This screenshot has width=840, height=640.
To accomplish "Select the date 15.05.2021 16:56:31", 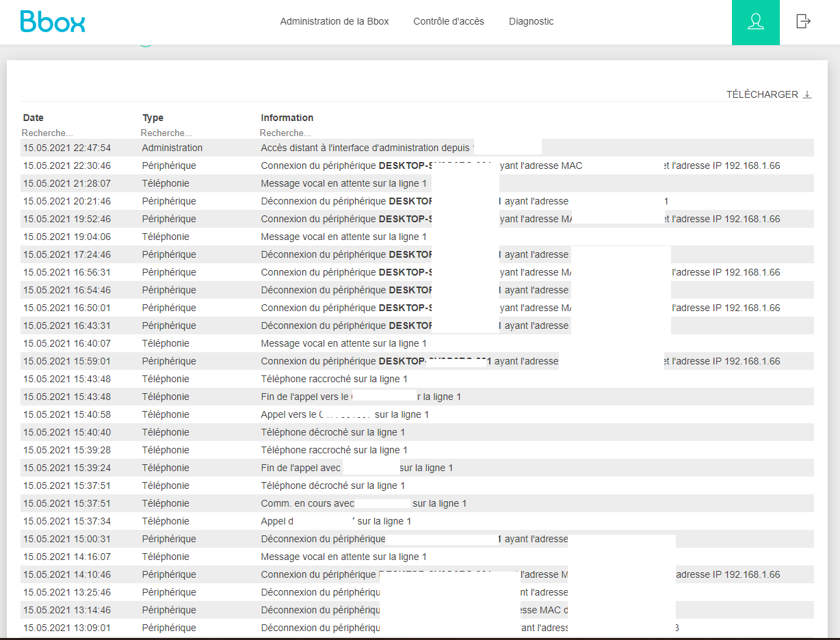I will click(67, 272).
